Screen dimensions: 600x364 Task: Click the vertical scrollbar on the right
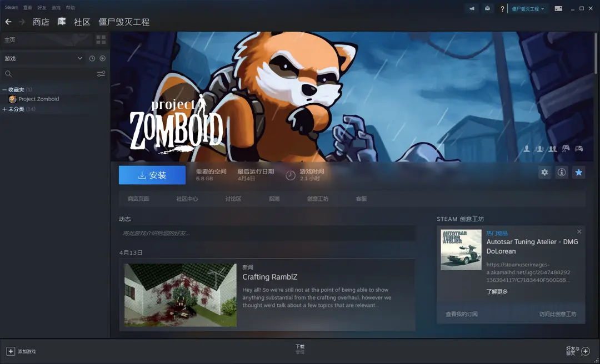pos(596,53)
